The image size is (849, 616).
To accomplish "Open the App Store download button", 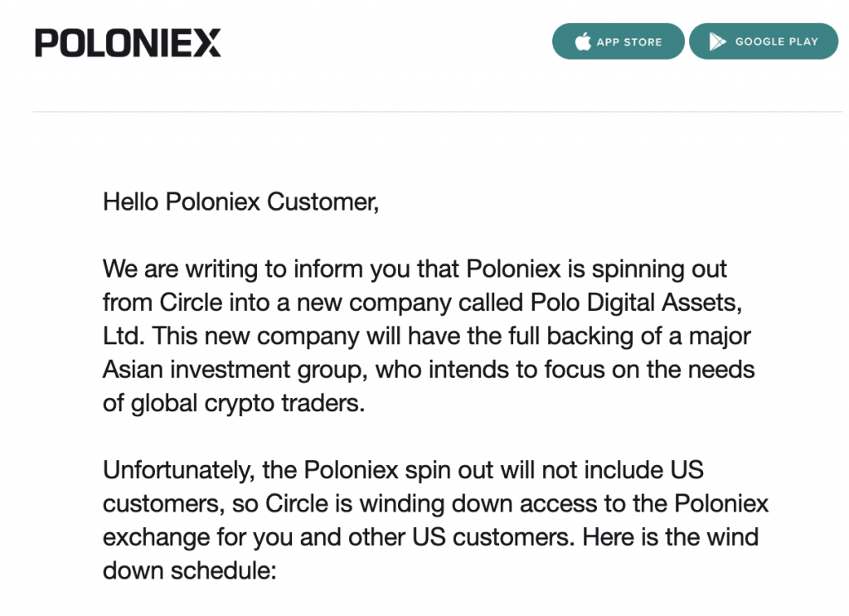I will click(x=619, y=41).
